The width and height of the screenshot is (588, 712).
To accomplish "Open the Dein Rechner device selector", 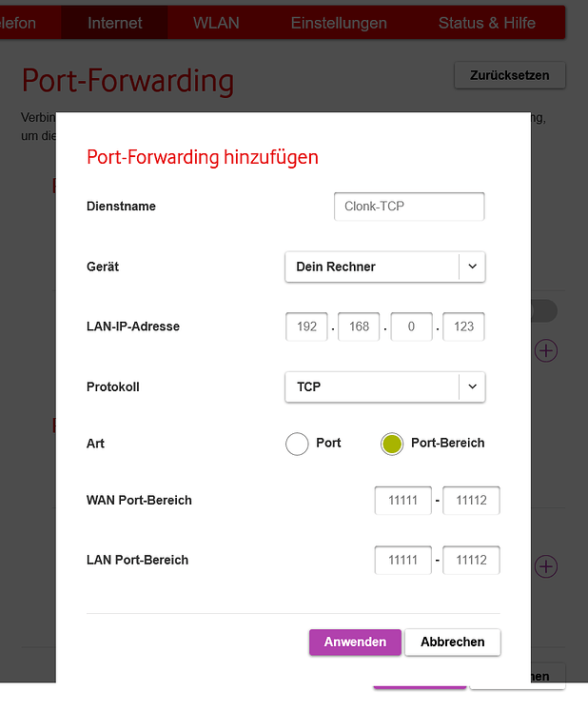I will click(372, 267).
